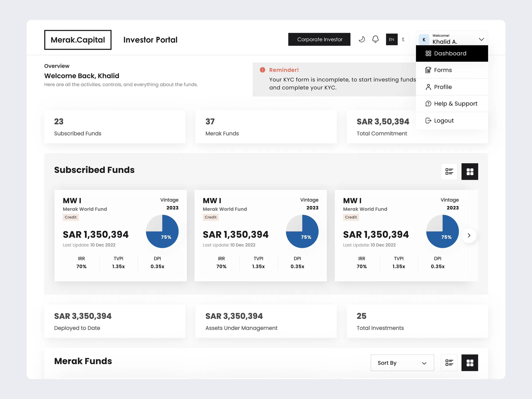Select EN language option

[391, 39]
